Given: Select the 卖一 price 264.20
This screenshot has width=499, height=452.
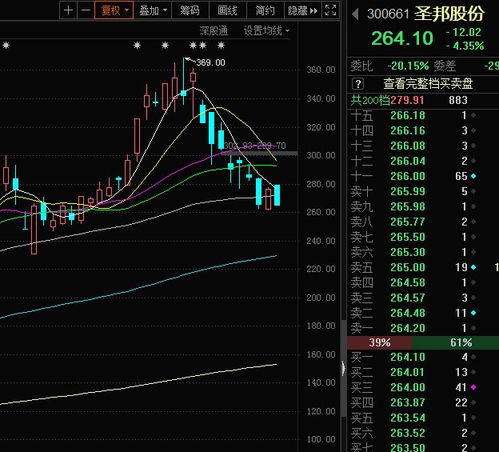Looking at the screenshot, I should [408, 328].
